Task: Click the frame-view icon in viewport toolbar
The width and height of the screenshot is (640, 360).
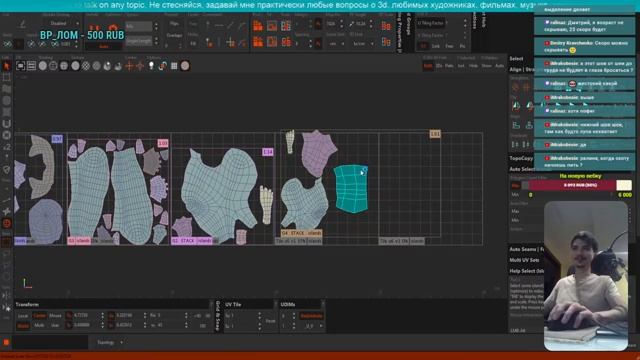Action: click(x=20, y=66)
